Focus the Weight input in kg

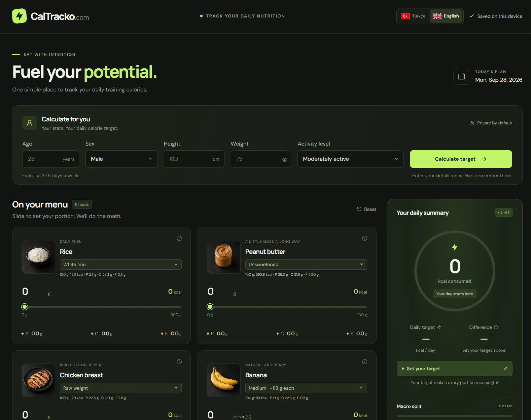261,159
